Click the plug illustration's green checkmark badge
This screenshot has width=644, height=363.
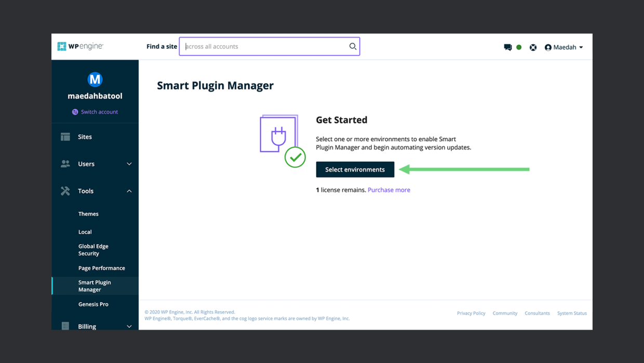click(x=295, y=157)
